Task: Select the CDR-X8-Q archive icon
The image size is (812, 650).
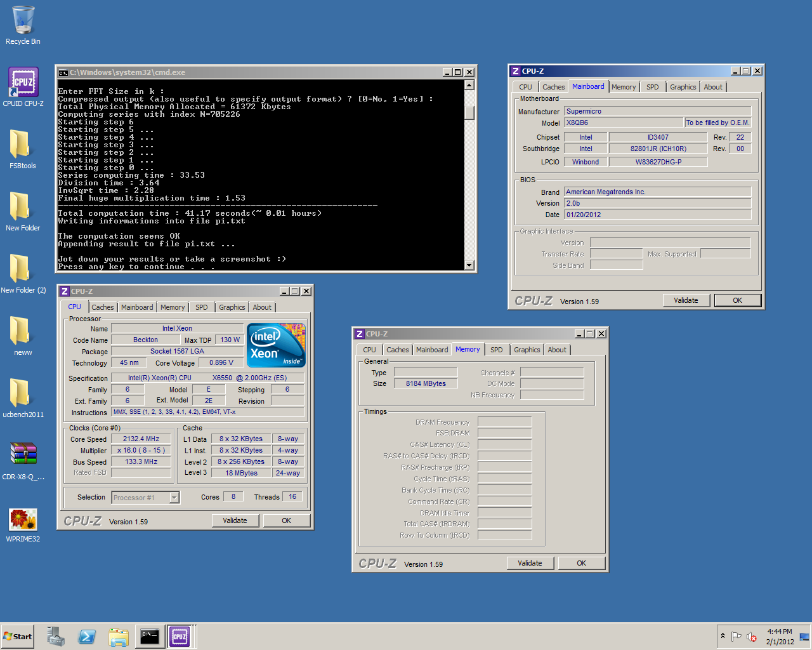Action: [23, 461]
